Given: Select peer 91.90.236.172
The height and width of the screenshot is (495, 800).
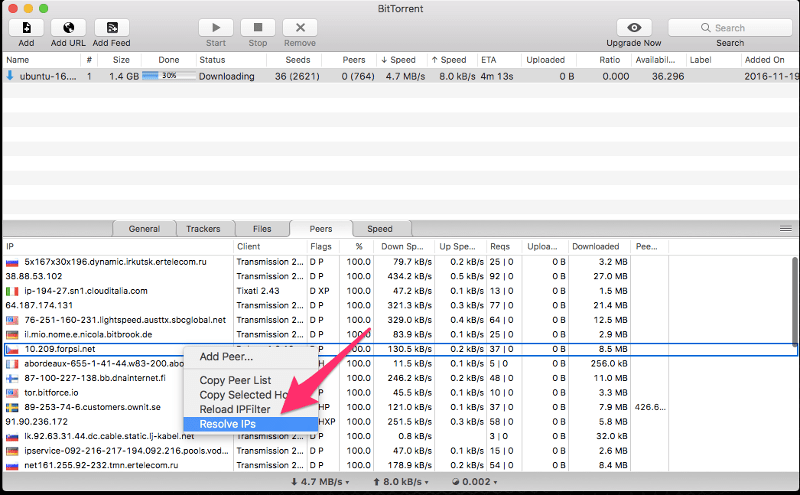Looking at the screenshot, I should [x=36, y=422].
